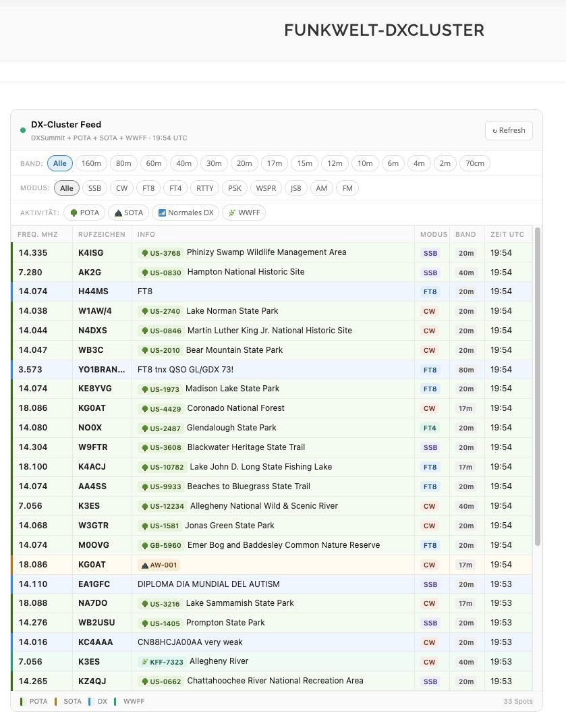Click "CN88HCJA00AA very weak" comment

tap(190, 642)
